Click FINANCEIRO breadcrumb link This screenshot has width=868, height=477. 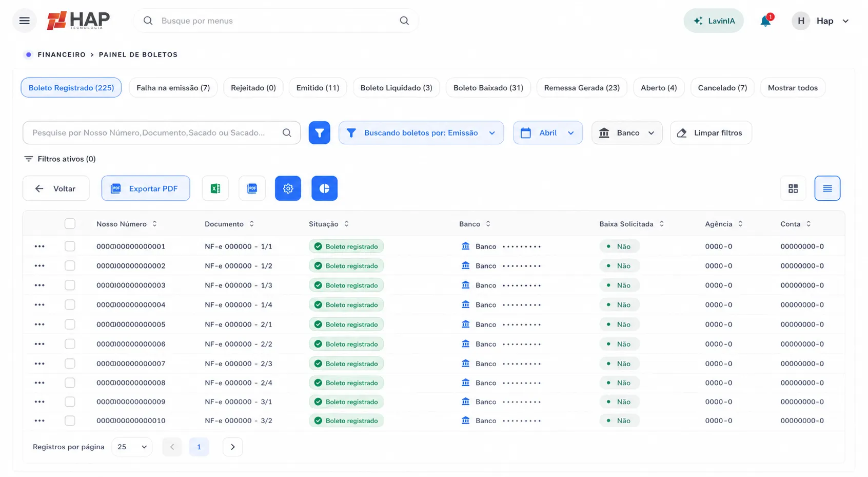click(x=62, y=54)
